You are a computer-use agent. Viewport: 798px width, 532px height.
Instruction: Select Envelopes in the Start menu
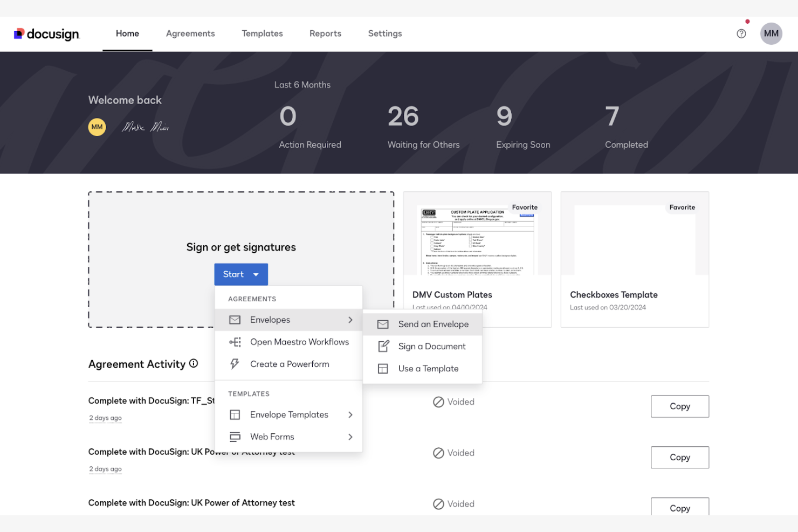pyautogui.click(x=288, y=320)
